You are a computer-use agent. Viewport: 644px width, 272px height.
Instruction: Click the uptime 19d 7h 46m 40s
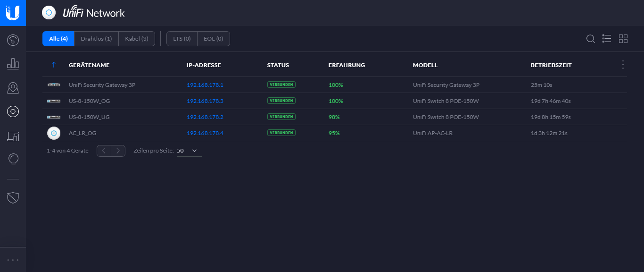[x=551, y=101]
